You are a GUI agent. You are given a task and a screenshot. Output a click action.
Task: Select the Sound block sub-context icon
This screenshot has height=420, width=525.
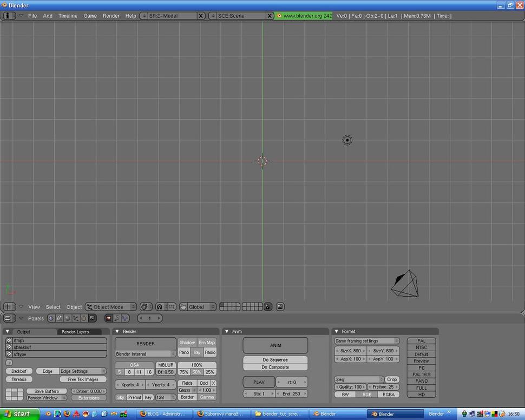pos(125,318)
